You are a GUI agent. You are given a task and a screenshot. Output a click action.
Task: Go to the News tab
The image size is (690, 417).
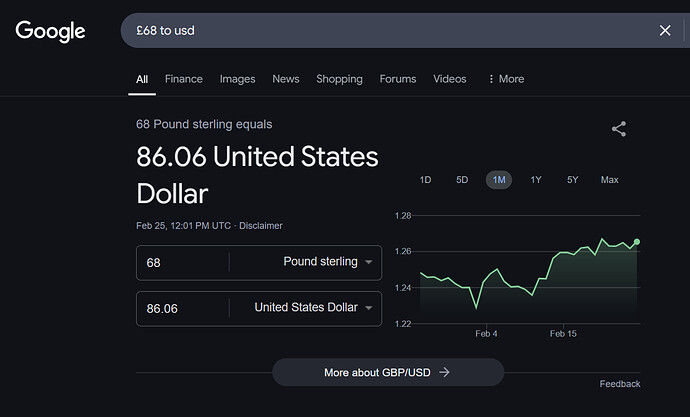click(x=286, y=79)
